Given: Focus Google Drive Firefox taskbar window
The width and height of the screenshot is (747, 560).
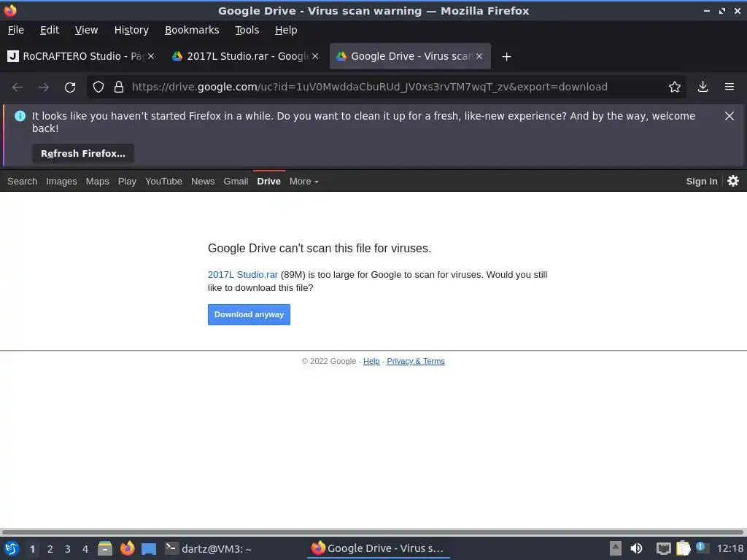Looking at the screenshot, I should pyautogui.click(x=379, y=548).
